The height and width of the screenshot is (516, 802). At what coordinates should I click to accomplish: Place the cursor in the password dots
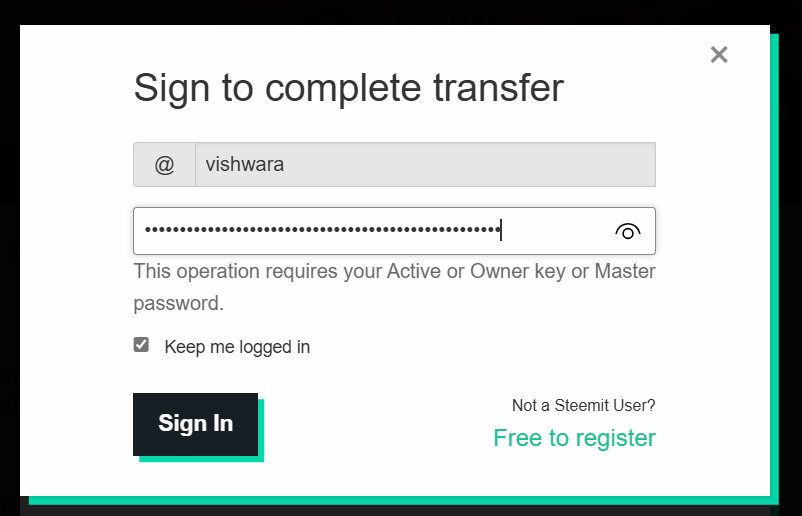click(322, 230)
